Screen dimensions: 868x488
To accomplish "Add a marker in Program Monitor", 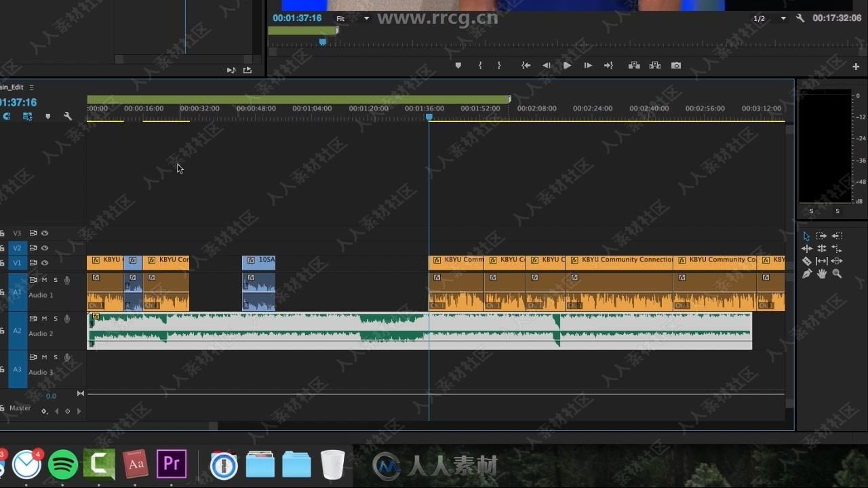I will click(458, 66).
